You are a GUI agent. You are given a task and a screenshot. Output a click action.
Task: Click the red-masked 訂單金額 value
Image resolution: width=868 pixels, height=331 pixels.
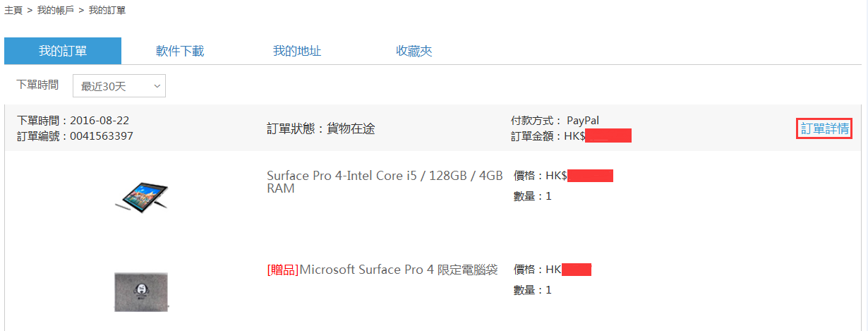(x=608, y=136)
